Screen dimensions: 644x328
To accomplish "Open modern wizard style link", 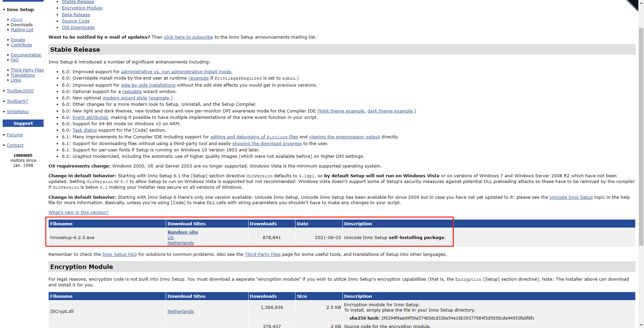I will coord(125,98).
